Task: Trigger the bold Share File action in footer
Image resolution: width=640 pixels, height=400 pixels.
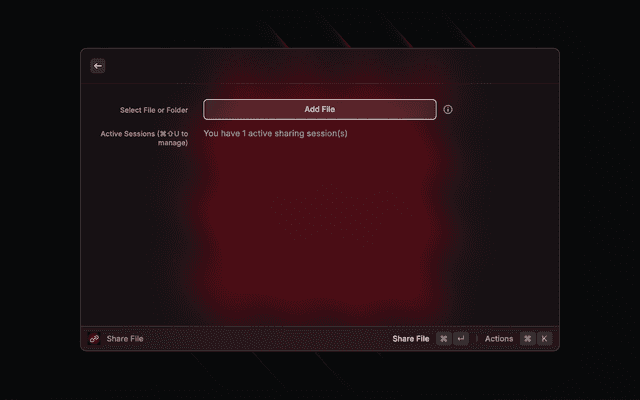Action: pos(411,339)
